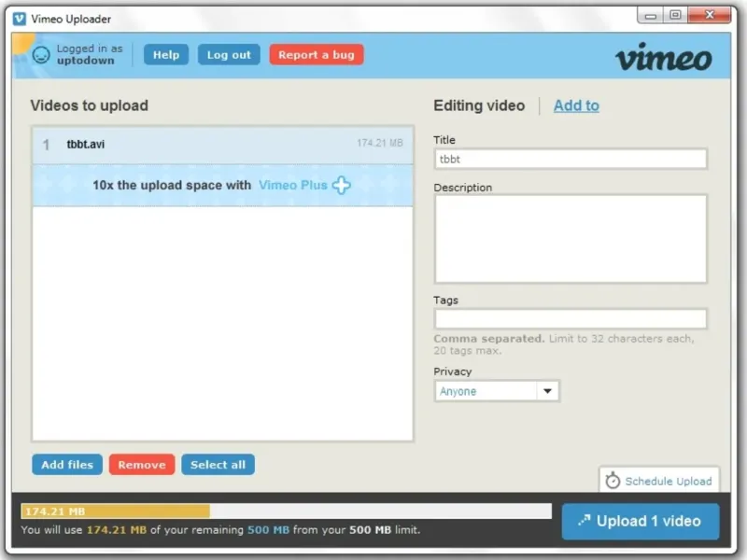The height and width of the screenshot is (560, 747).
Task: Open the Schedule Upload option
Action: 659,481
